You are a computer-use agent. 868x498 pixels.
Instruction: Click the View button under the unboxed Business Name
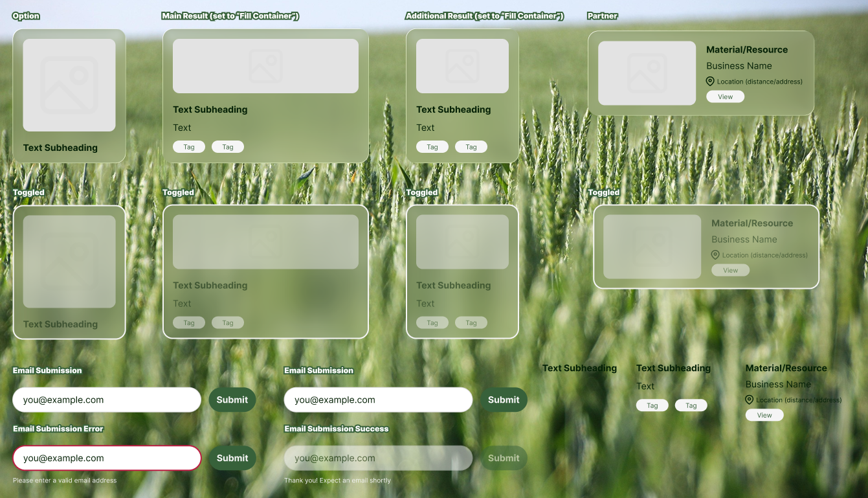pos(764,415)
